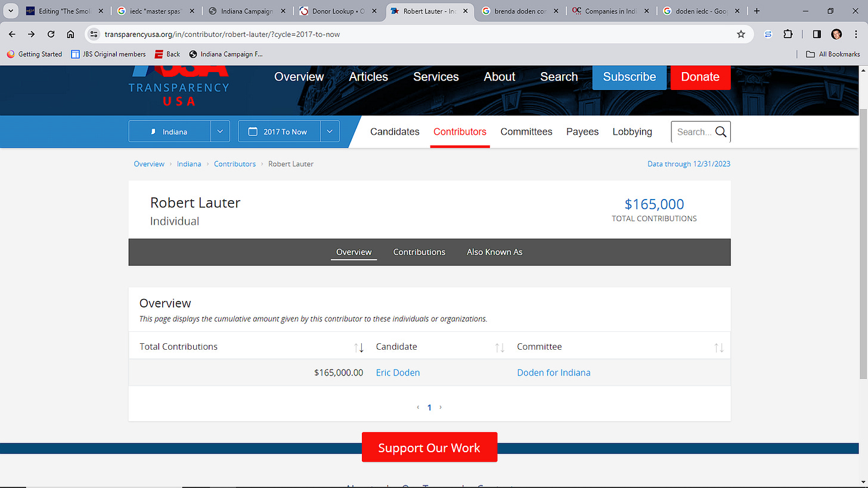
Task: Select the Contributions tab in dark bar
Action: [419, 252]
